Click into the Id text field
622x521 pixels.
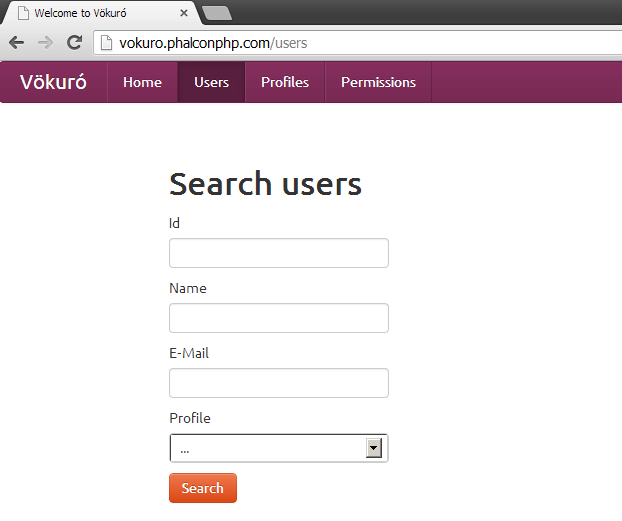point(278,253)
